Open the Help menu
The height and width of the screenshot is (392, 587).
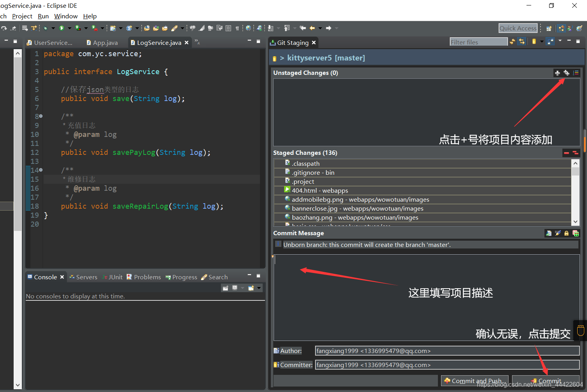click(x=90, y=16)
